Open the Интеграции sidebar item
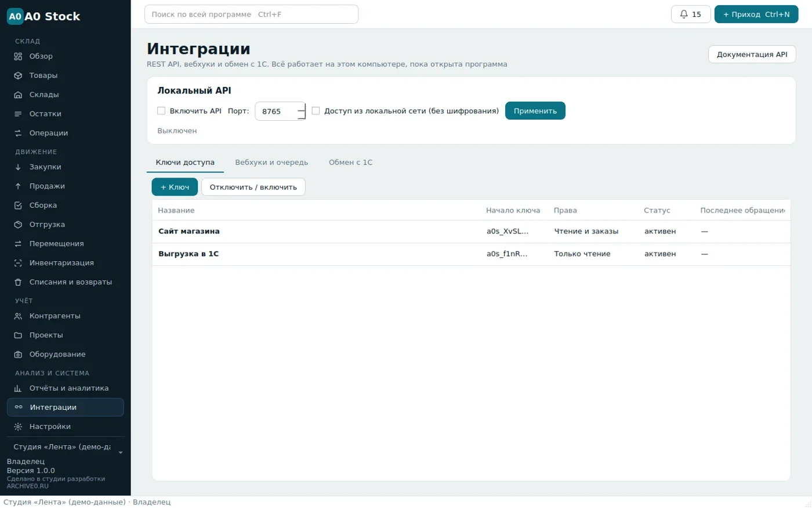The width and height of the screenshot is (812, 508). (66, 408)
